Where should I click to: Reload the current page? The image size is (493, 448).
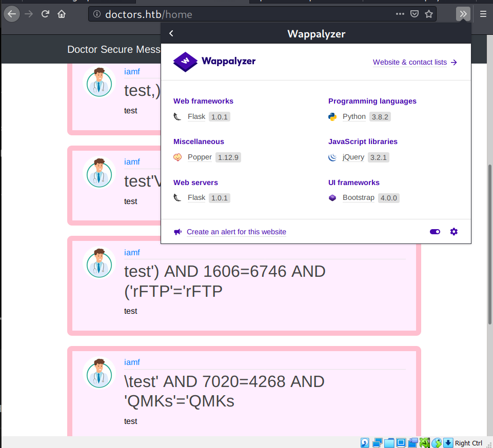pos(45,14)
